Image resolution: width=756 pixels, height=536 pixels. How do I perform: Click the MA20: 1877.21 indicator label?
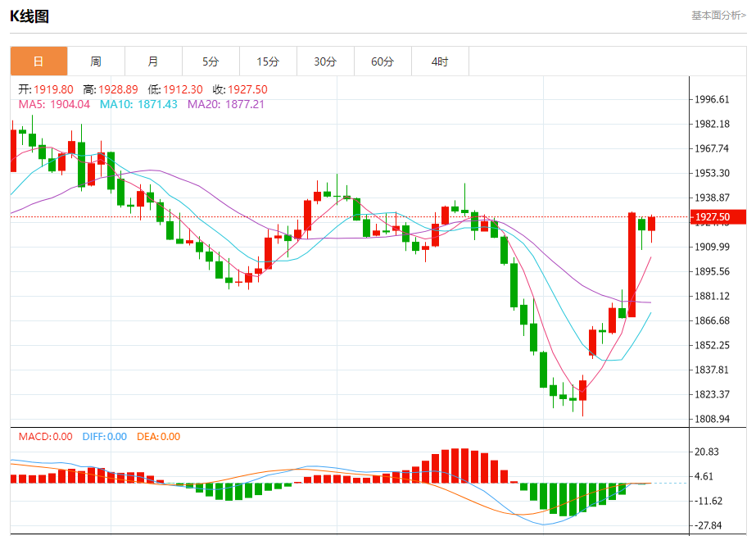point(225,104)
